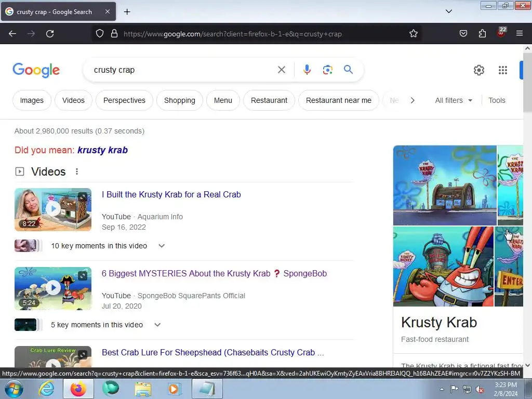Expand 5 key moments in this video

click(x=157, y=325)
